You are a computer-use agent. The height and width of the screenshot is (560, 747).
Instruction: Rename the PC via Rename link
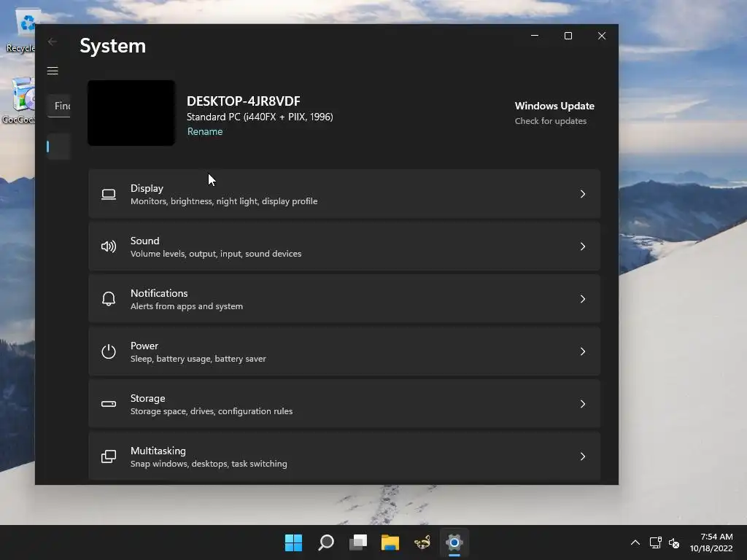click(x=205, y=131)
